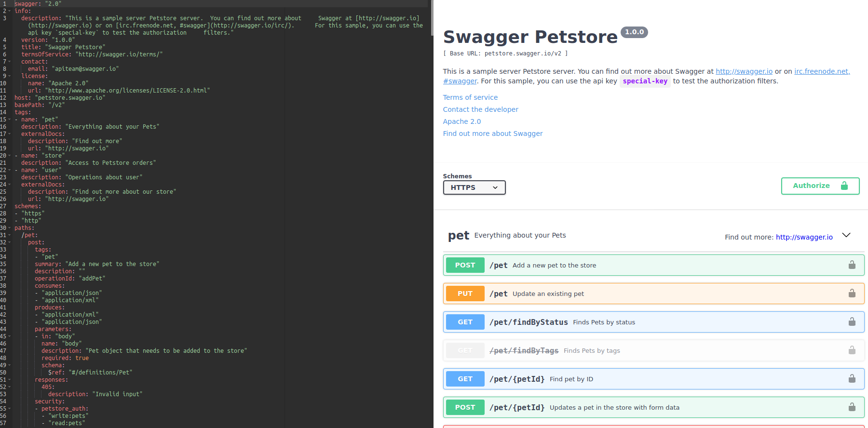Click the lock icon on GET /pet/{petId} row
The image size is (868, 428).
coord(852,379)
